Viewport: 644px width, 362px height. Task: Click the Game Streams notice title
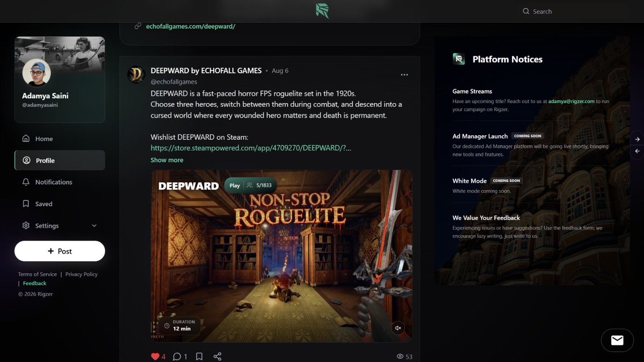click(472, 91)
